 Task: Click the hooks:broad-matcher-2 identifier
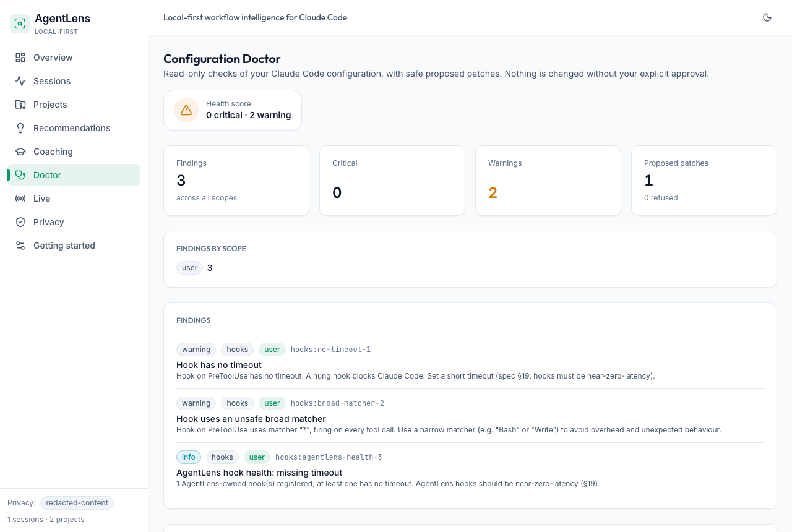pos(337,403)
